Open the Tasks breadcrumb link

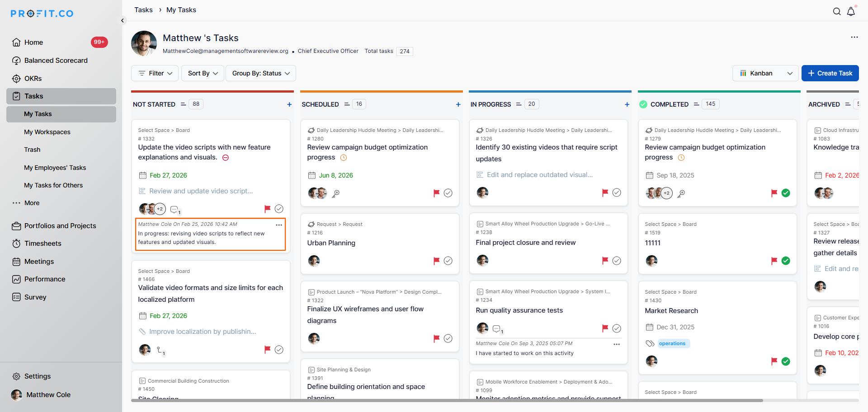pyautogui.click(x=143, y=10)
